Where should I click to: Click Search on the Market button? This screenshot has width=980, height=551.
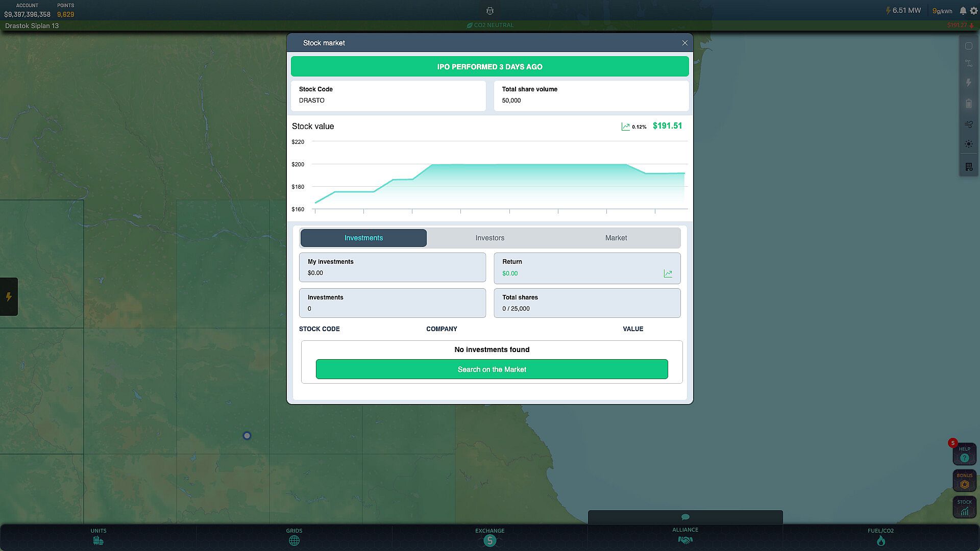coord(492,369)
